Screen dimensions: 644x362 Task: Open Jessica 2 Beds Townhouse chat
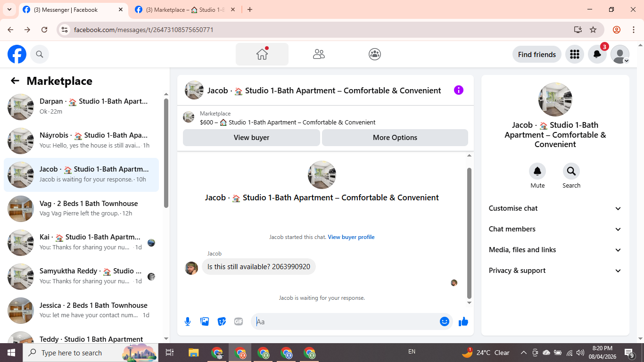coord(81,310)
